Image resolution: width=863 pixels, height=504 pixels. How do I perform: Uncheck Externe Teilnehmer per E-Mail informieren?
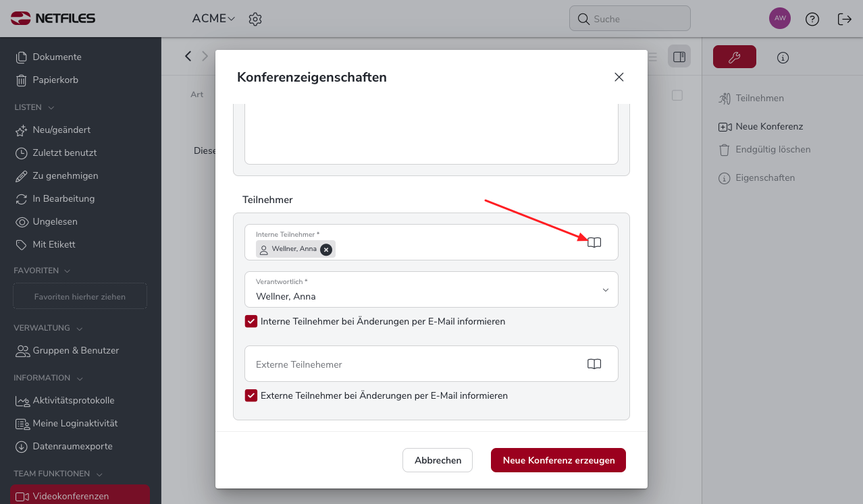[251, 395]
